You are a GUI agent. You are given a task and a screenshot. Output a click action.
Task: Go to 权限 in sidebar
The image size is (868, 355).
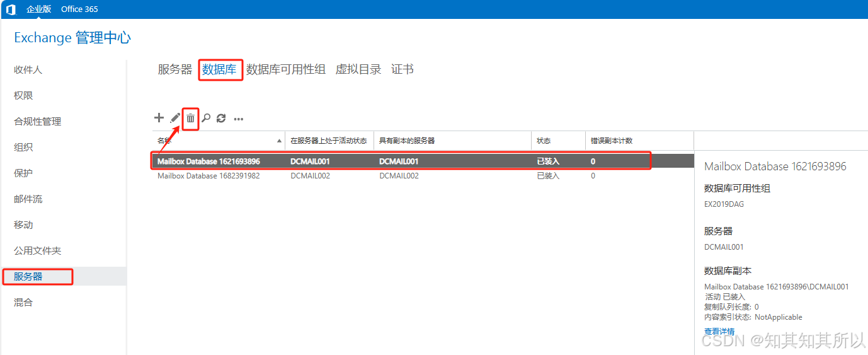point(23,96)
